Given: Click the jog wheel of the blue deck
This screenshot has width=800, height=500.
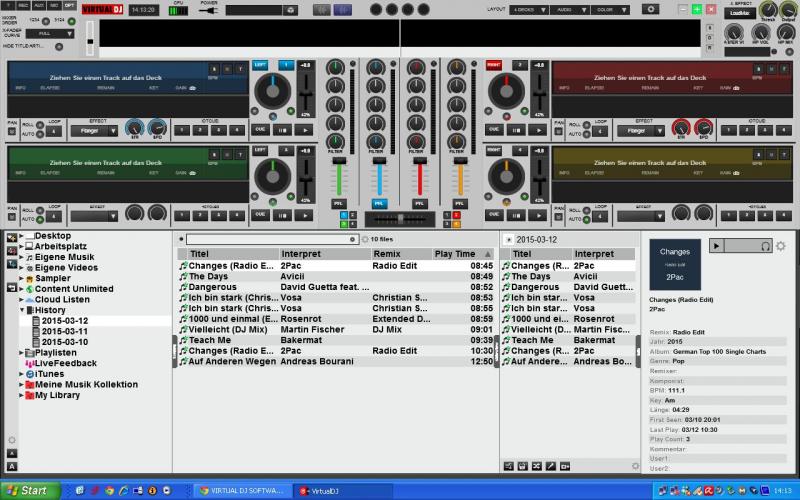Looking at the screenshot, I should [x=273, y=91].
